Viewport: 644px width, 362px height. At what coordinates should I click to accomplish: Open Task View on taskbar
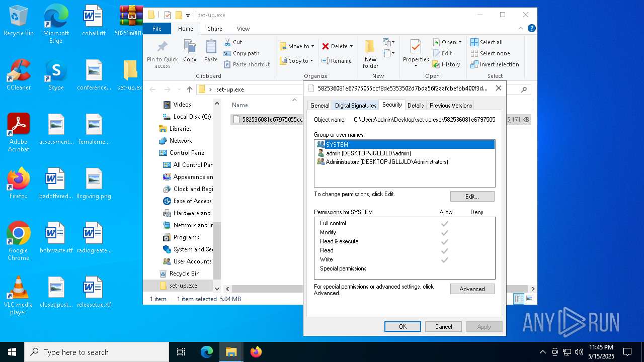(x=181, y=352)
